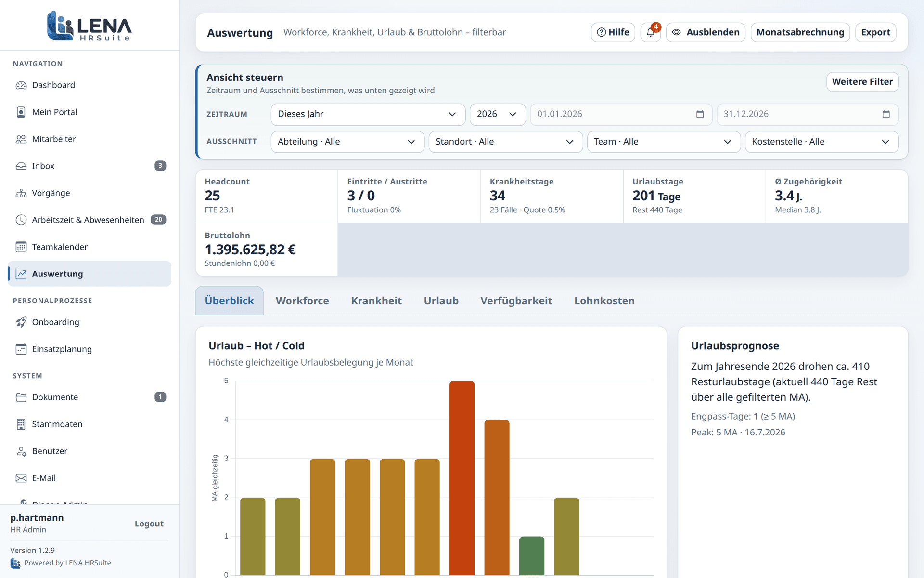Click the Arbeitszeit & Abwesenheiten clock icon
The image size is (924, 578).
pyautogui.click(x=21, y=220)
